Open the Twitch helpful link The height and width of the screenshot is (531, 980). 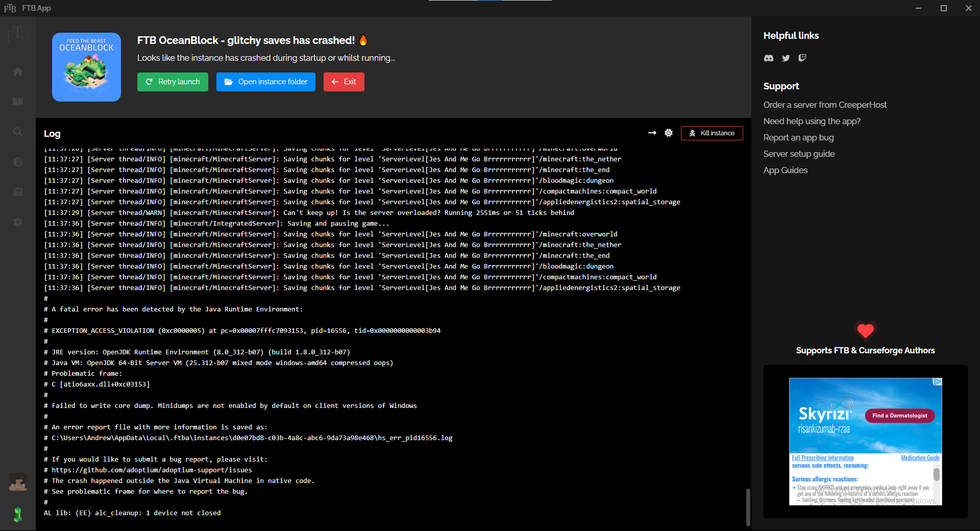pyautogui.click(x=802, y=58)
